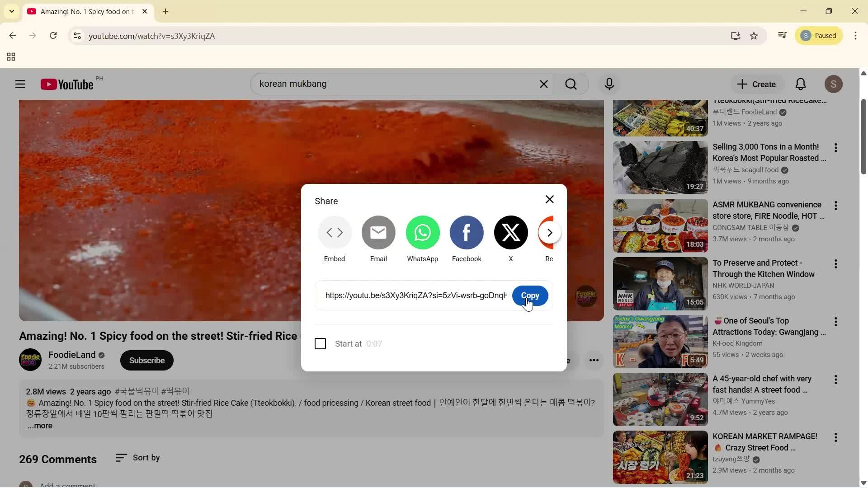Clear the search query with the X
Viewport: 868px width, 488px height.
coord(543,84)
